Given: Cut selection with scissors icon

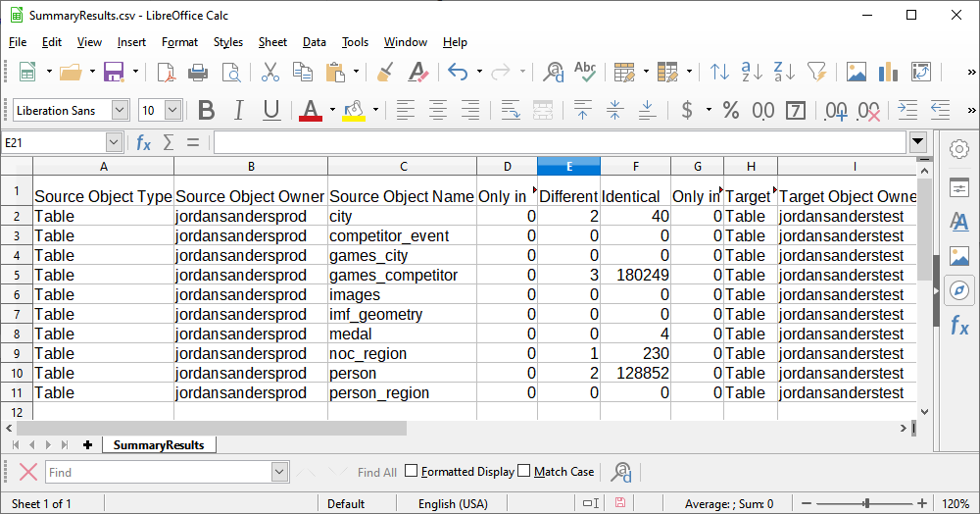Looking at the screenshot, I should pos(270,72).
